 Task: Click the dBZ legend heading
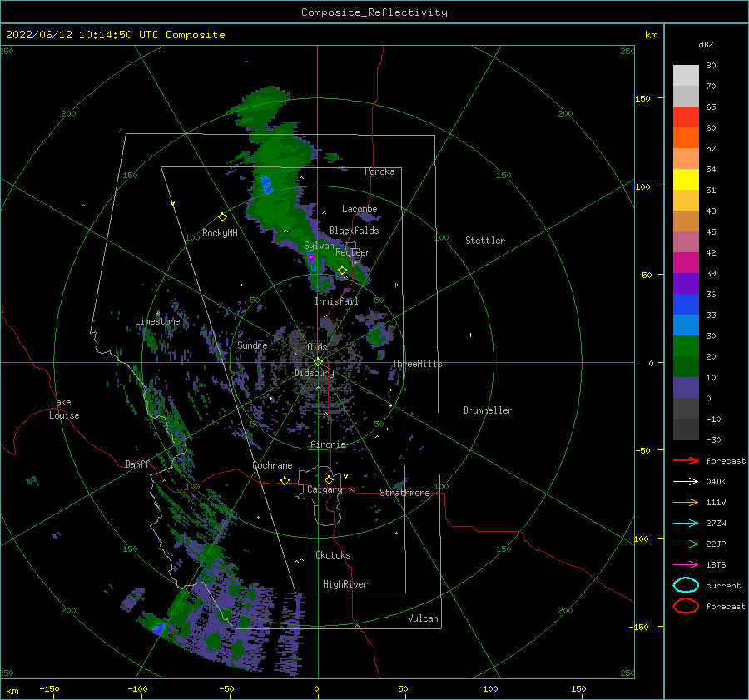(x=706, y=45)
